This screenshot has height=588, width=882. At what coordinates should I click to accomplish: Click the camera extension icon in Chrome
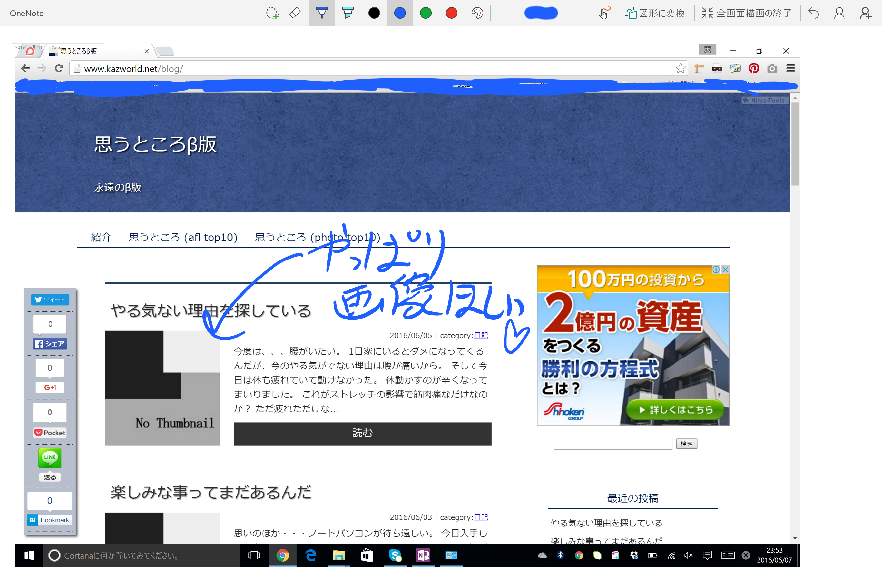(x=772, y=68)
